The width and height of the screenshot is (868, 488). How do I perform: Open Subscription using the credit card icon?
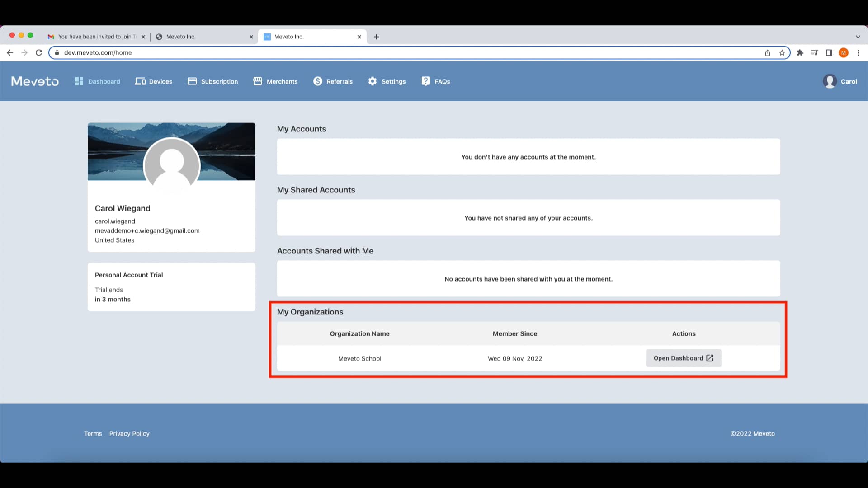(x=192, y=81)
